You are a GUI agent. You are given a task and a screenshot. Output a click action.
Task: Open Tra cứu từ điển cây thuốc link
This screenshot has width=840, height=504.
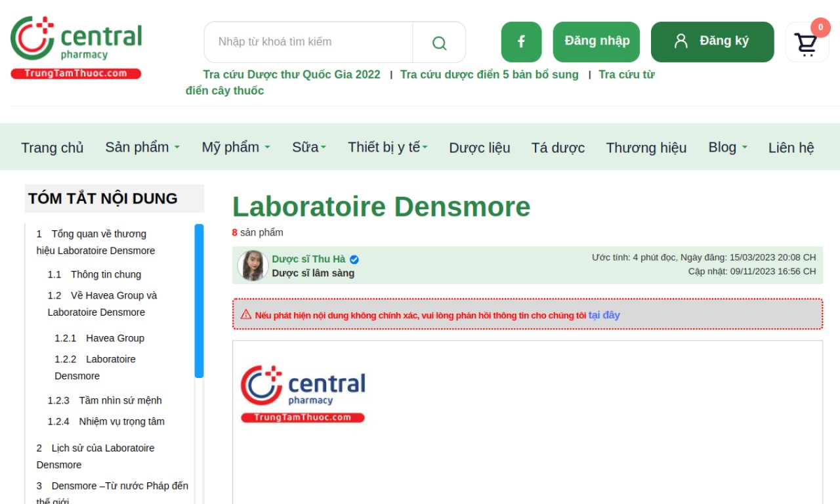[x=420, y=83]
